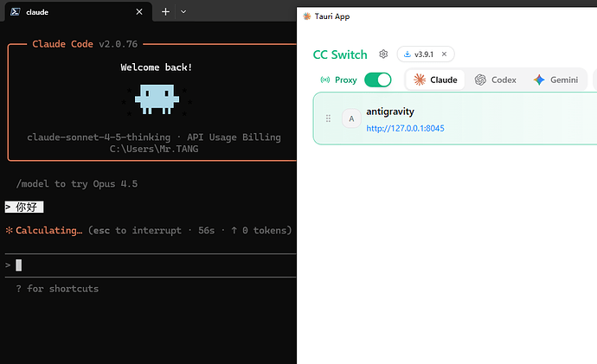Click '/model to try Opus 4.5' hint
This screenshot has height=364, width=597.
(77, 184)
